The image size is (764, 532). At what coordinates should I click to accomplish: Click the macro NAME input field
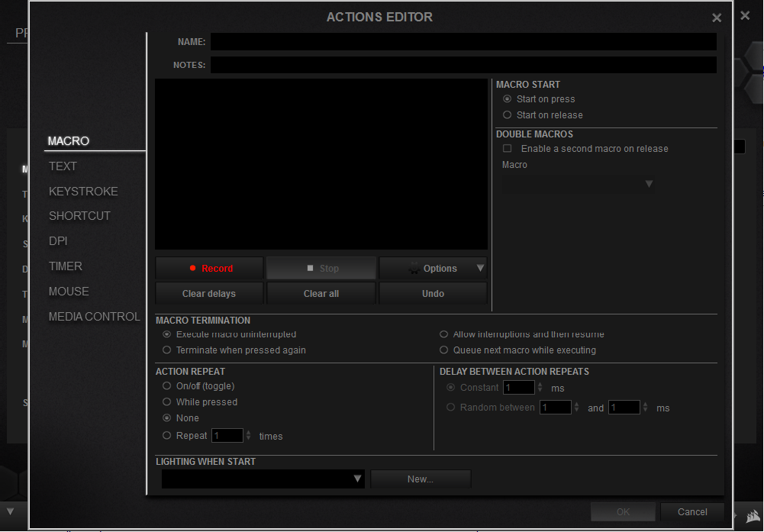(x=463, y=42)
